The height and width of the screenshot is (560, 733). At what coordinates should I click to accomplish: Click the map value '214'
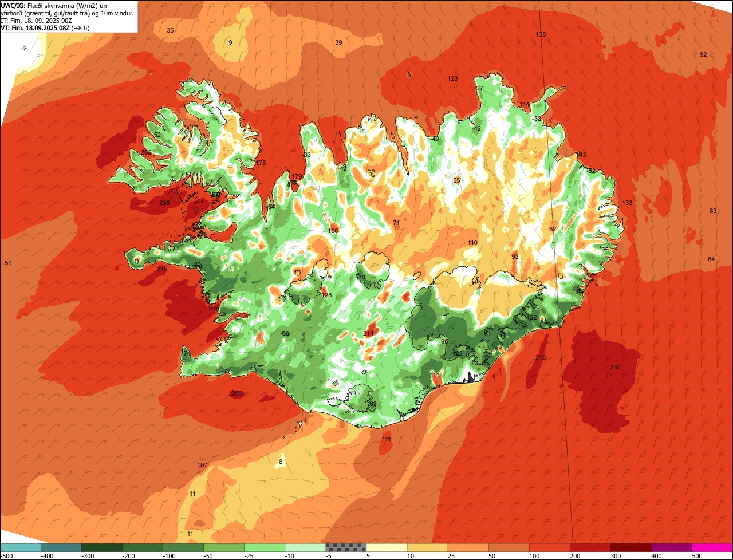pyautogui.click(x=368, y=333)
